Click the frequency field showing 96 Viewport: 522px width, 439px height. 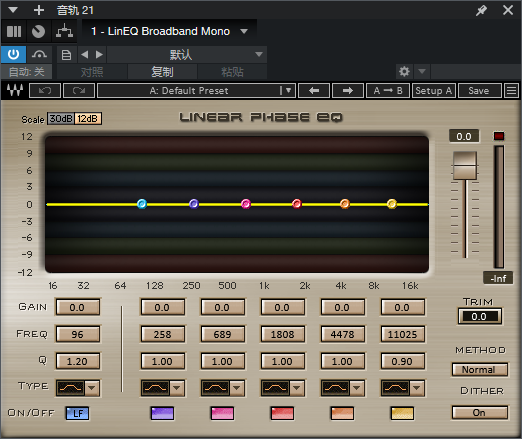(77, 334)
